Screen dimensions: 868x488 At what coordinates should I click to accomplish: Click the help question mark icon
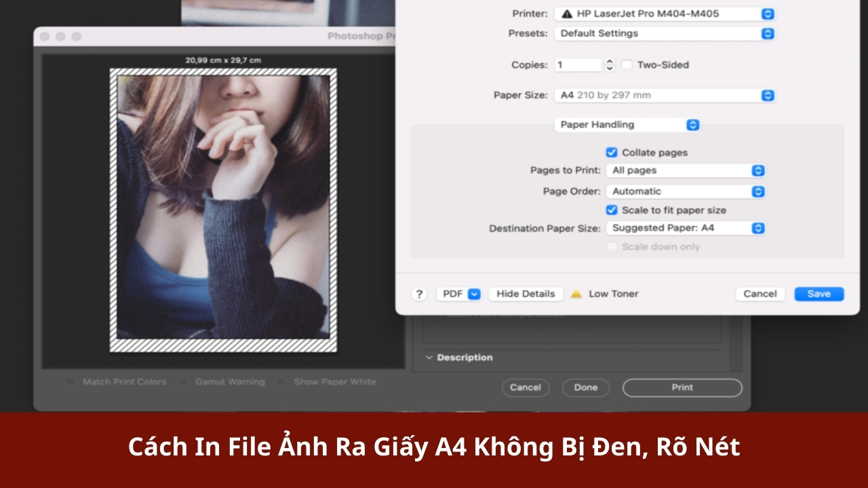pyautogui.click(x=419, y=293)
